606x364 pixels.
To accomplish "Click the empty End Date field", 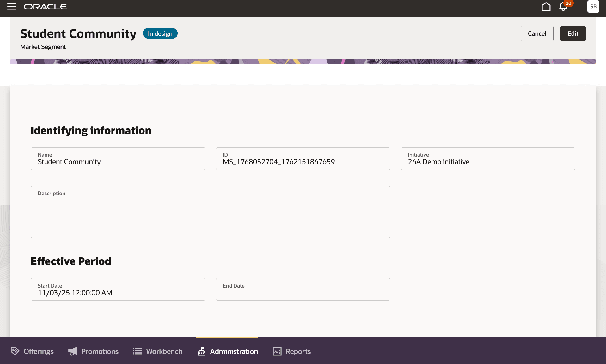I will coord(303,289).
